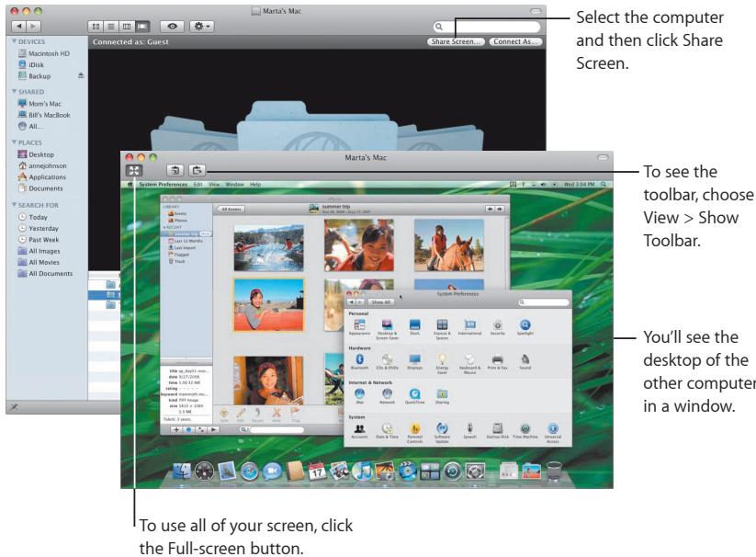Open the Print & Fax pane
The width and height of the screenshot is (756, 557).
click(498, 362)
